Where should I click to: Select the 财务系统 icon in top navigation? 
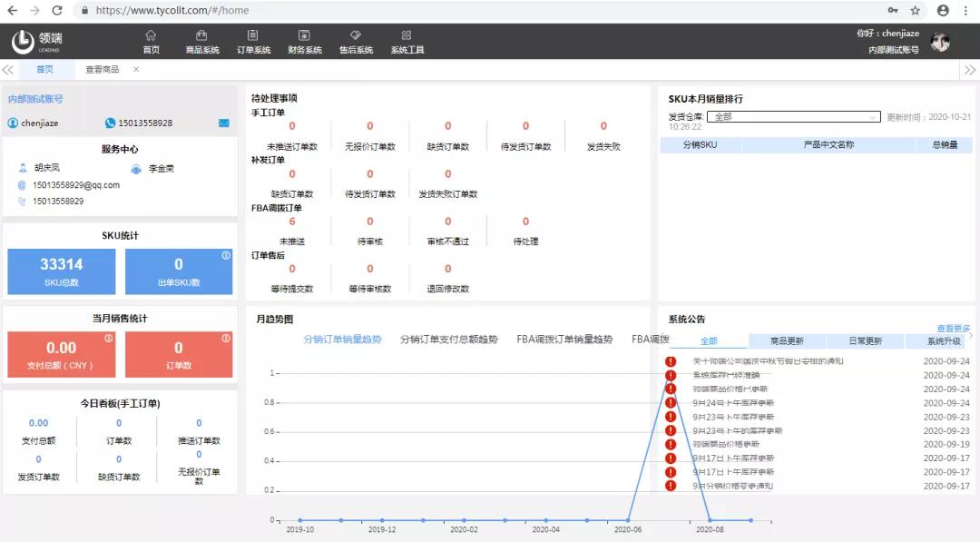coord(304,37)
